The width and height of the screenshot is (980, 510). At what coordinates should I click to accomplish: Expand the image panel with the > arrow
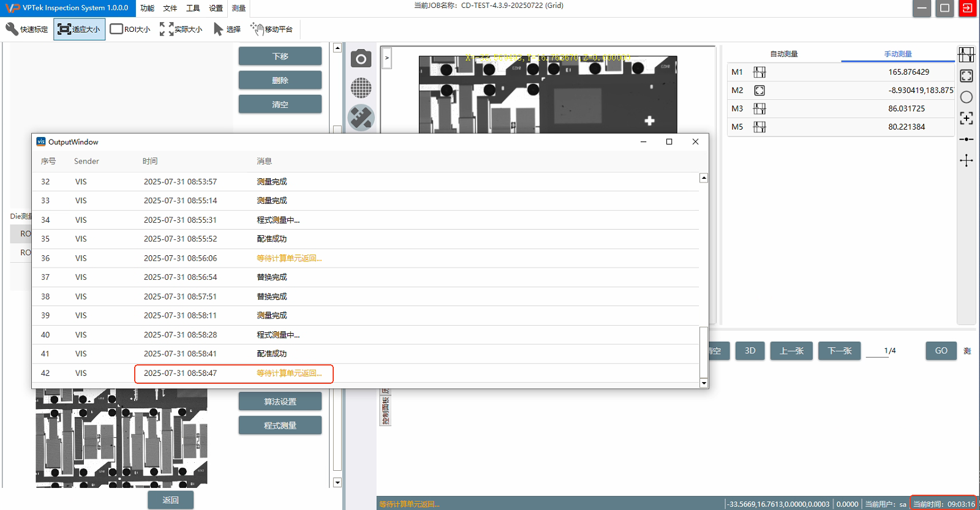pyautogui.click(x=386, y=58)
